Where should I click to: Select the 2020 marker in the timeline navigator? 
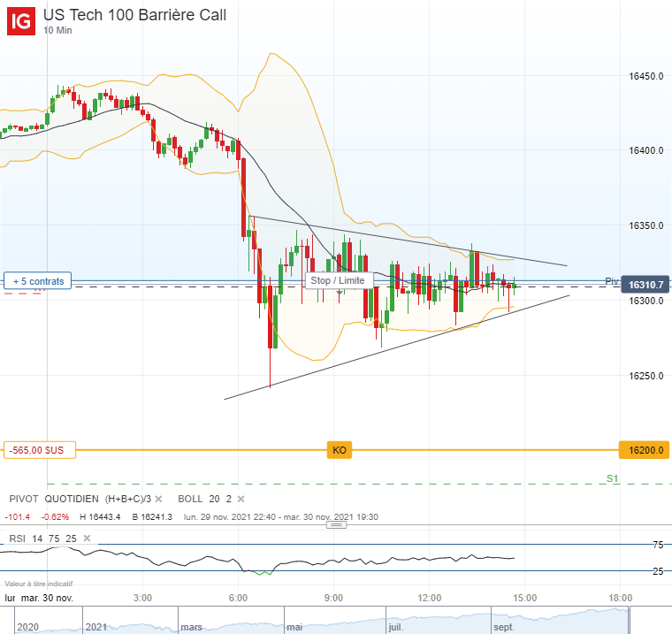point(28,627)
